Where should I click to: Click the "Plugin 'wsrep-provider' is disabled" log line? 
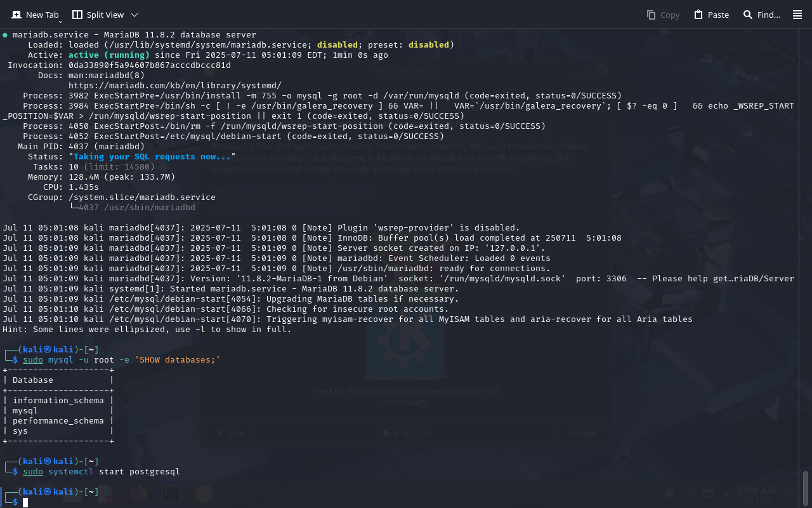[261, 228]
